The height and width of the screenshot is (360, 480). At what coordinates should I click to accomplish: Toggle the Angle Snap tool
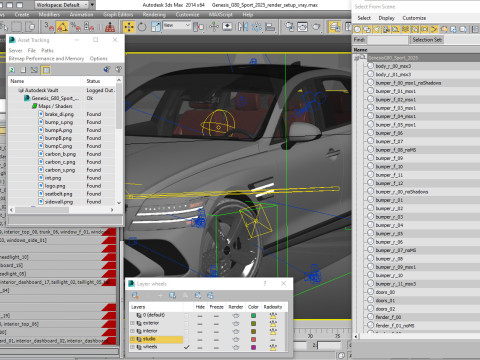pos(62,26)
